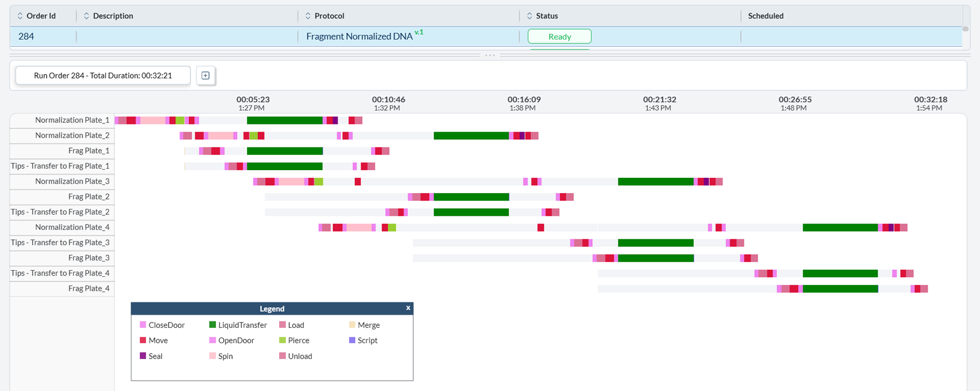This screenshot has height=391, width=980.
Task: Click the 00:16:09 timeline time marker
Action: click(524, 100)
